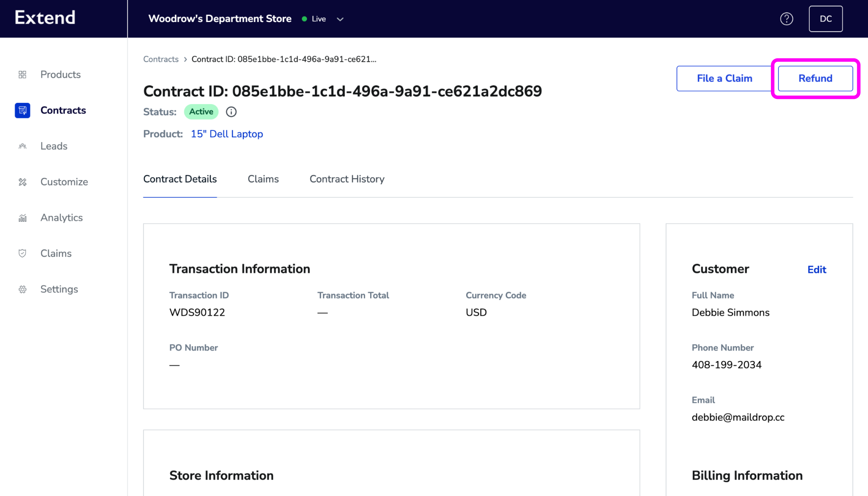Click the Settings gear icon

coord(22,289)
